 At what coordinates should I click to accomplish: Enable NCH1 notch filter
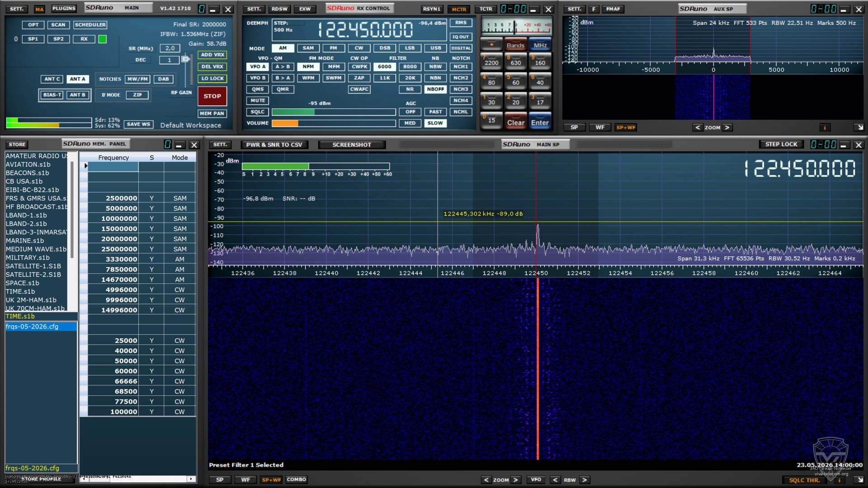click(x=461, y=66)
